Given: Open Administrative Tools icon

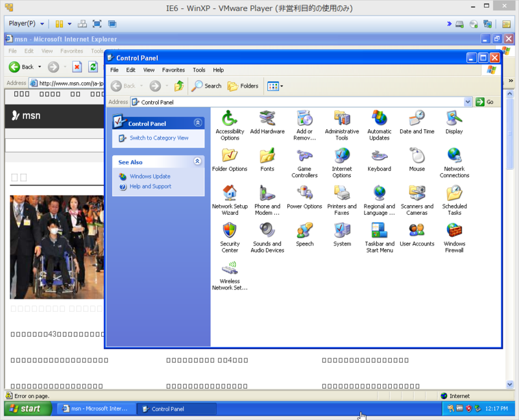Looking at the screenshot, I should click(x=342, y=125).
